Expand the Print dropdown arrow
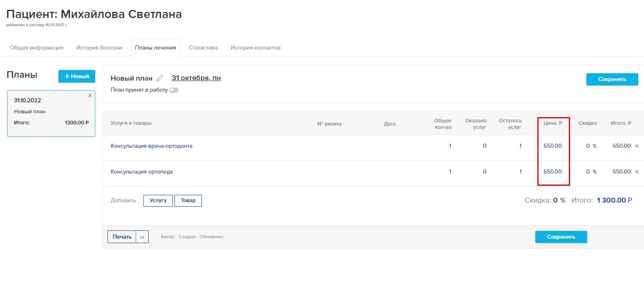 point(142,237)
